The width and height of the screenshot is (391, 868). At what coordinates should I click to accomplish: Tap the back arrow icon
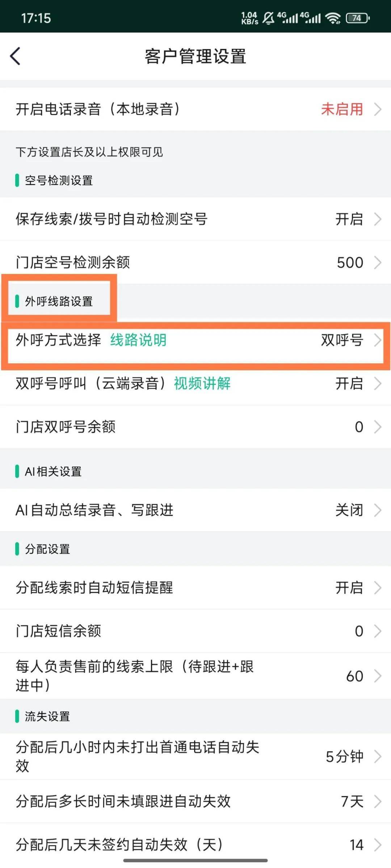click(15, 56)
